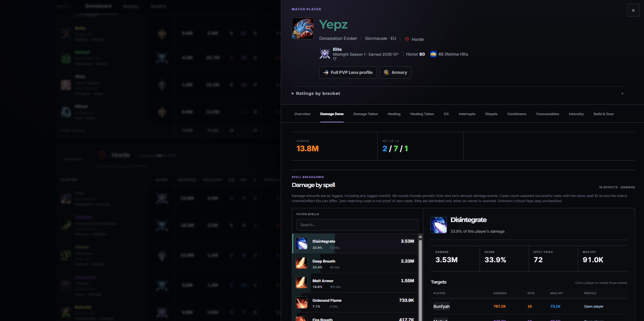Open the Consumables tab
The height and width of the screenshot is (321, 644).
(548, 114)
